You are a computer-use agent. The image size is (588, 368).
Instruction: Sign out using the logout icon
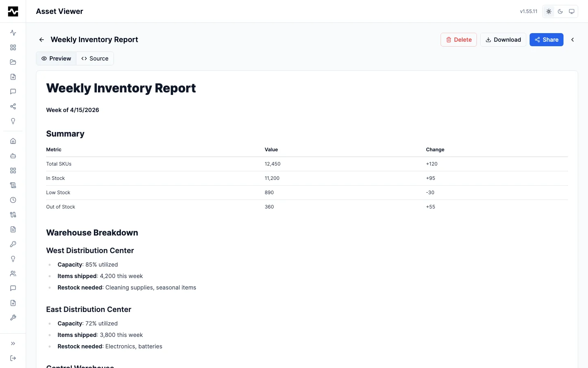coord(13,358)
